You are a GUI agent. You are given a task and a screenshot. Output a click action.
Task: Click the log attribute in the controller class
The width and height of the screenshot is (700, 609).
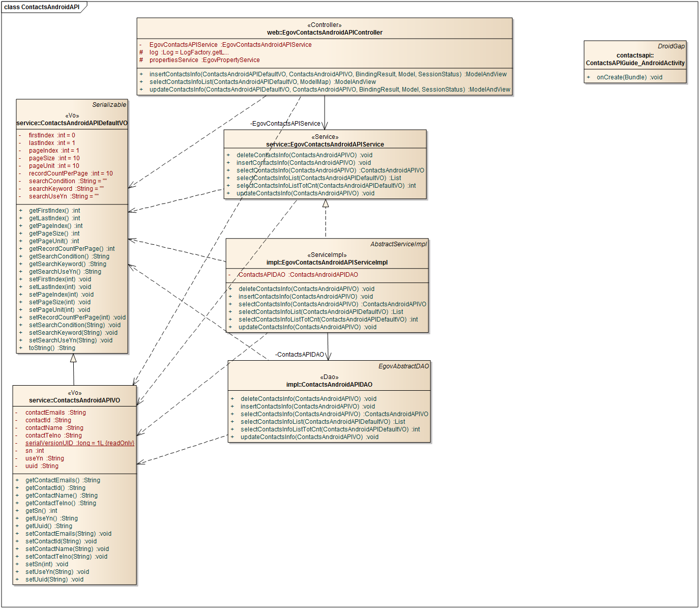click(189, 52)
